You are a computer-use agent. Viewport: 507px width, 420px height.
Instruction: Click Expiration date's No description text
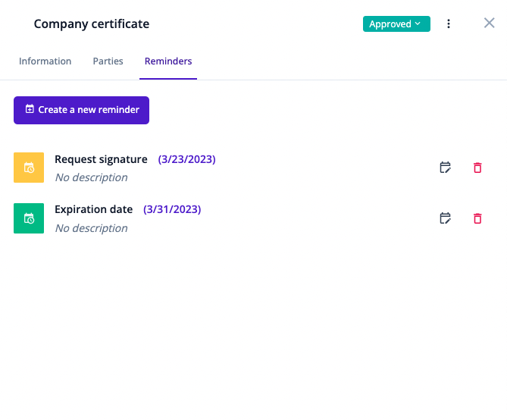pyautogui.click(x=91, y=228)
